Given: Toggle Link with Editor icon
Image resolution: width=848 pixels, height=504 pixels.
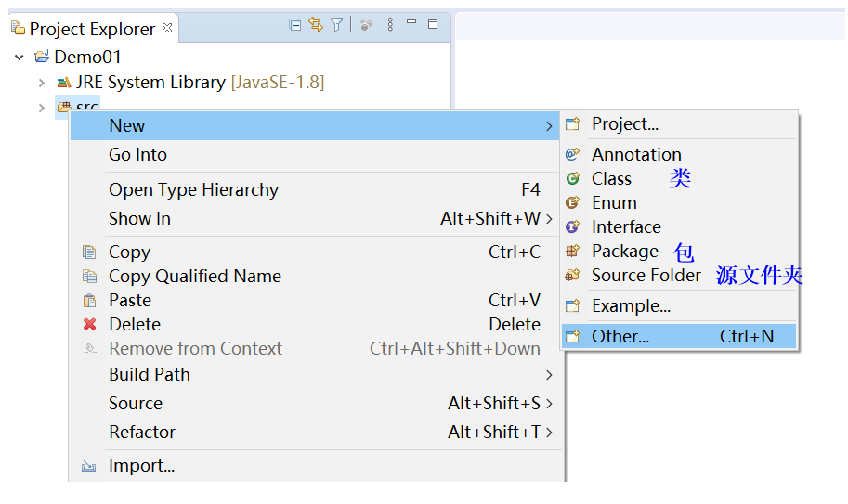Looking at the screenshot, I should tap(315, 24).
